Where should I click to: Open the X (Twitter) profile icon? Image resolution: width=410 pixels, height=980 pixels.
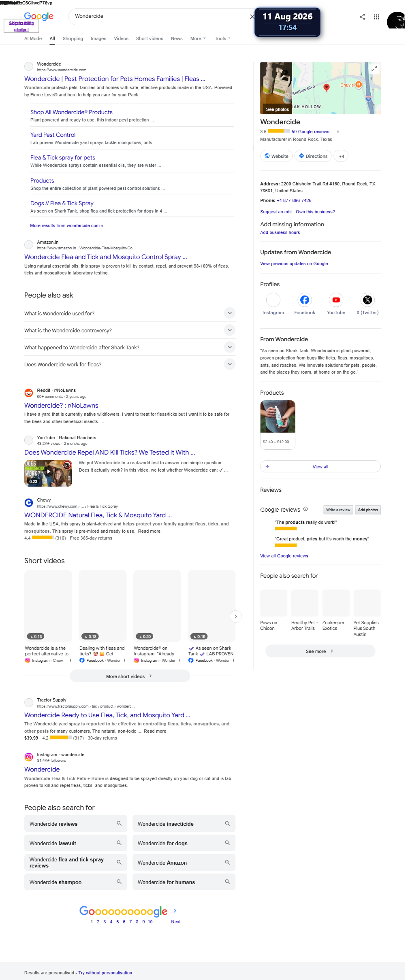coord(367,300)
